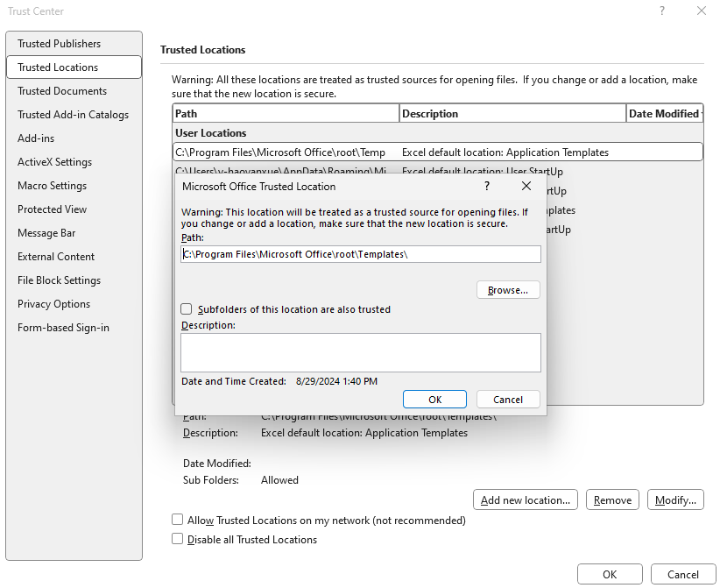Open Privacy Options category
The width and height of the screenshot is (720, 588).
(74, 304)
